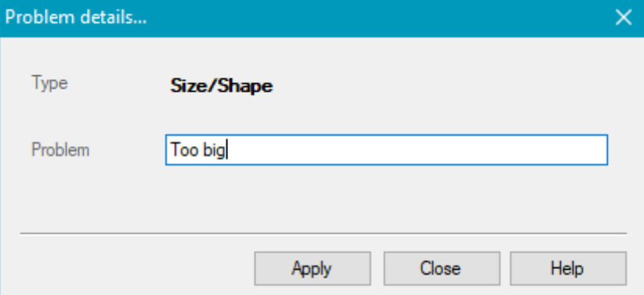Focus the Problem text input field

[x=386, y=150]
